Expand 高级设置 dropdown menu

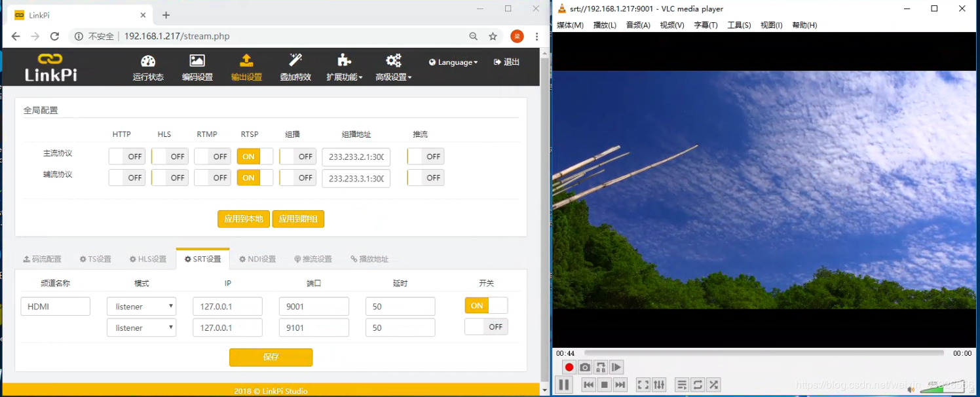(x=393, y=68)
